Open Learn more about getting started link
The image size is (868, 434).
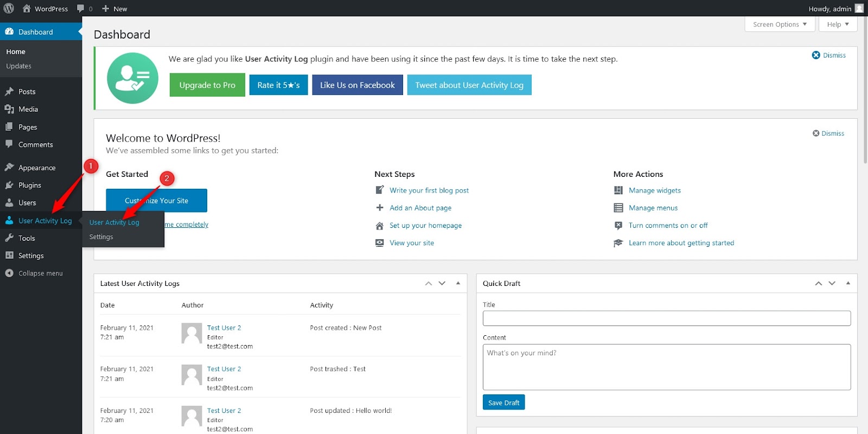tap(681, 242)
